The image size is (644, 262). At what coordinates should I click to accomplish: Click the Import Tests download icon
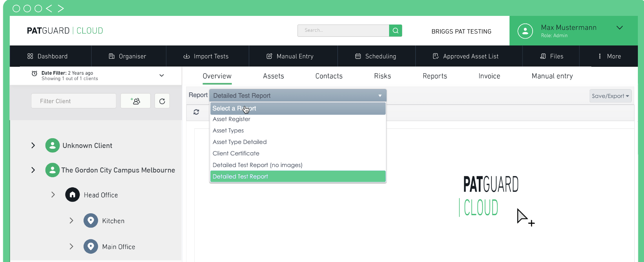click(x=186, y=56)
